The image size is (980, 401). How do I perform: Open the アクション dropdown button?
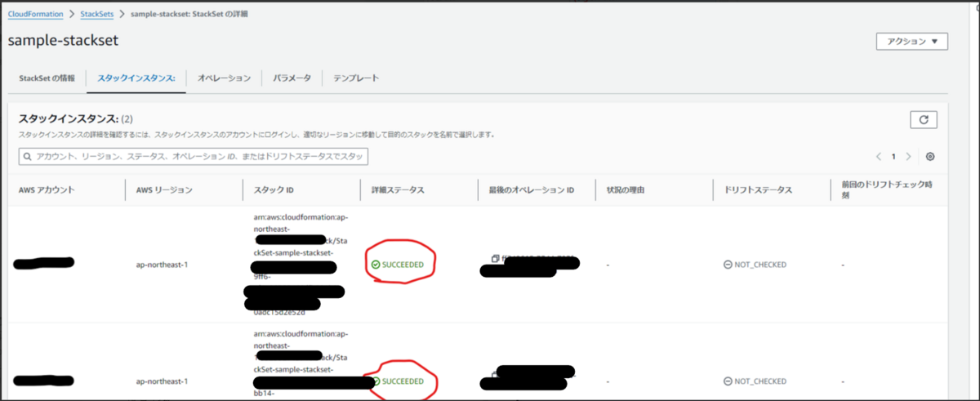911,41
